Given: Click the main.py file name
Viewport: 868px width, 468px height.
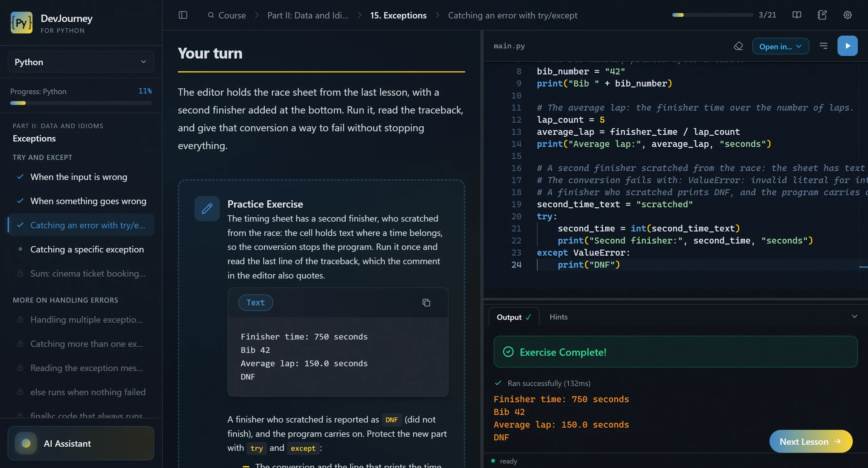Looking at the screenshot, I should (x=509, y=46).
